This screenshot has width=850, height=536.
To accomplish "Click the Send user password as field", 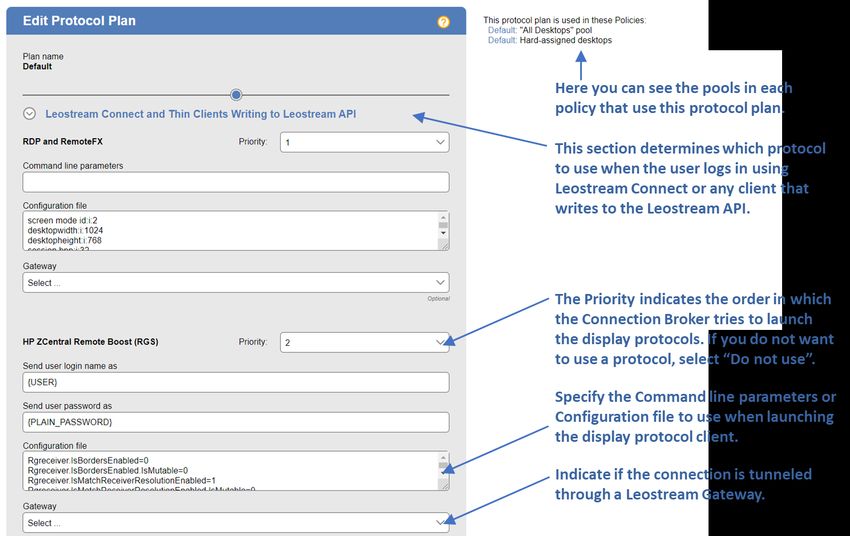I will pos(236,422).
